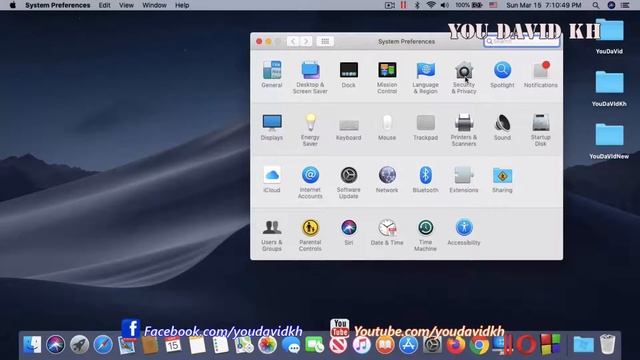Click the Show All grid button
640x360 pixels.
[325, 41]
